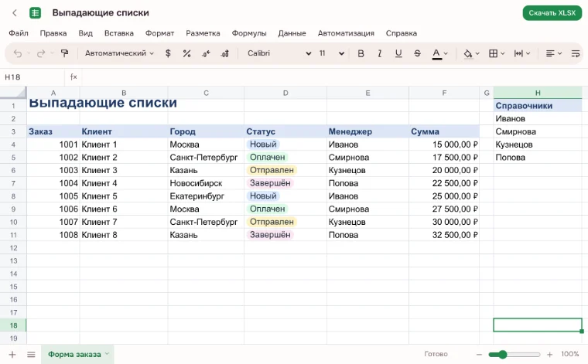Open the Правка menu
The image size is (588, 364).
tap(53, 33)
